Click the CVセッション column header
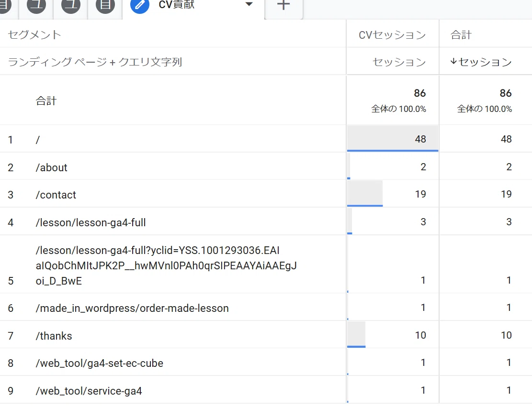Screen dimensions: 532x408 (x=392, y=35)
